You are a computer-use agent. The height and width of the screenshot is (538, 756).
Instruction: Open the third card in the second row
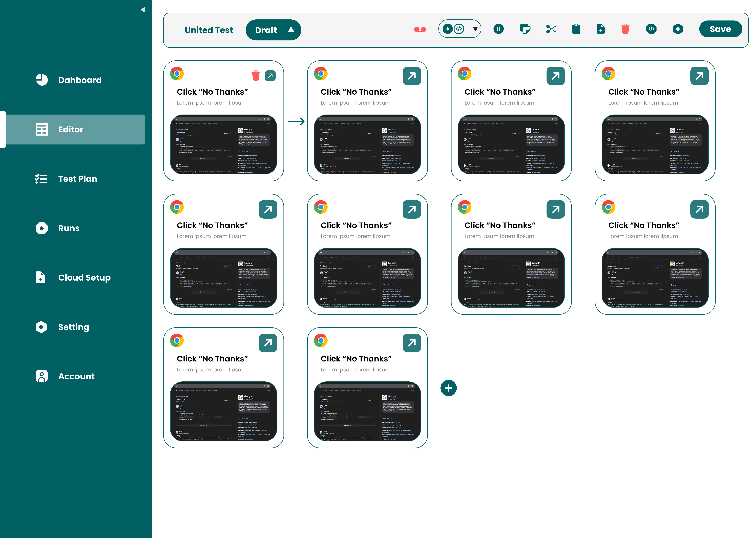click(x=555, y=209)
